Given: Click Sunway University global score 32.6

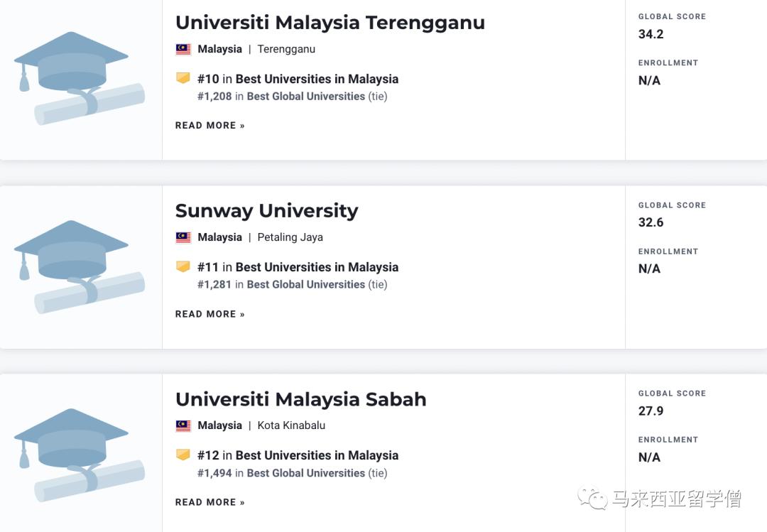Looking at the screenshot, I should click(x=651, y=222).
